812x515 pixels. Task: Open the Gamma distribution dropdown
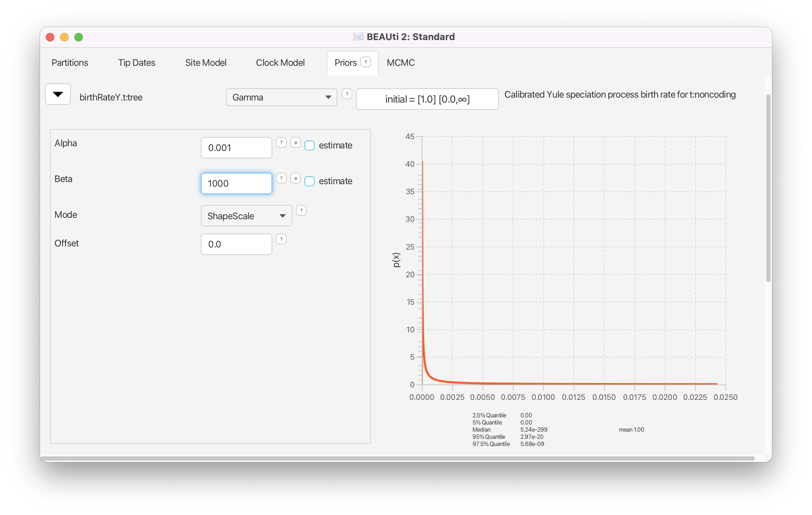(x=281, y=97)
